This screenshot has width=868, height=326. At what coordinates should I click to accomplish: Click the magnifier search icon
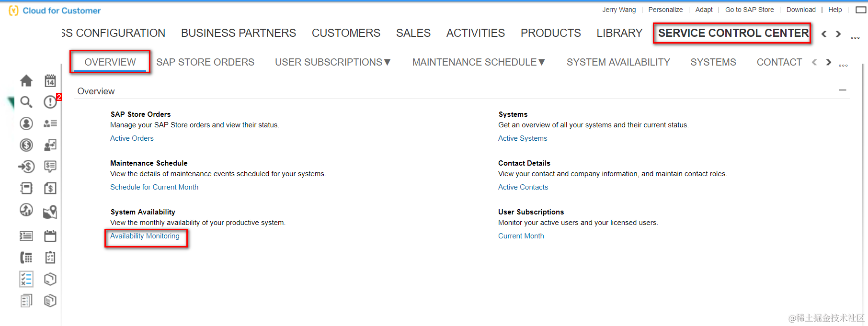pyautogui.click(x=26, y=102)
